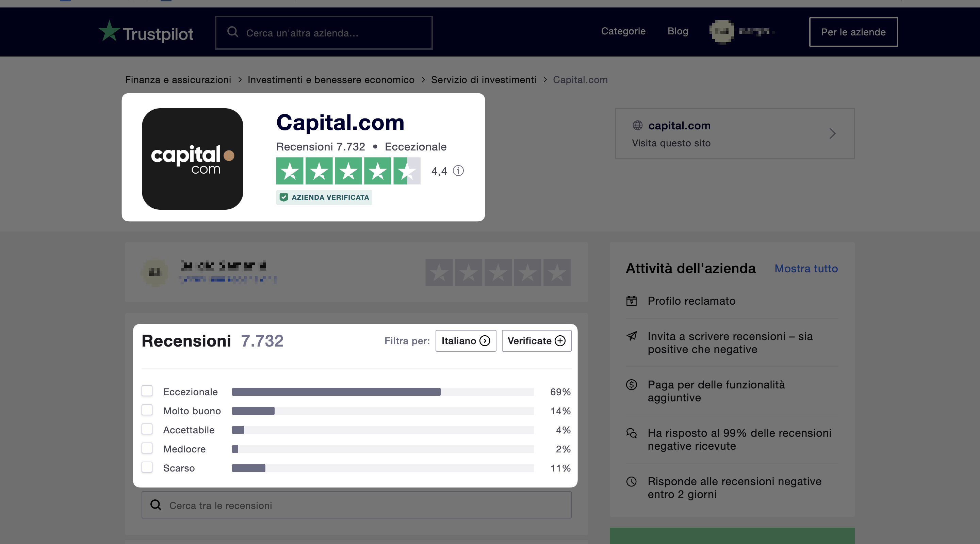980x544 pixels.
Task: Click the Risponde entro 2 giorni text
Action: pos(735,487)
